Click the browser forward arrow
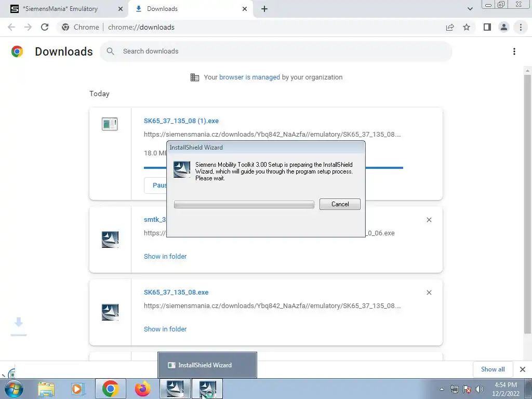Viewport: 532px width, 399px height. click(x=28, y=27)
